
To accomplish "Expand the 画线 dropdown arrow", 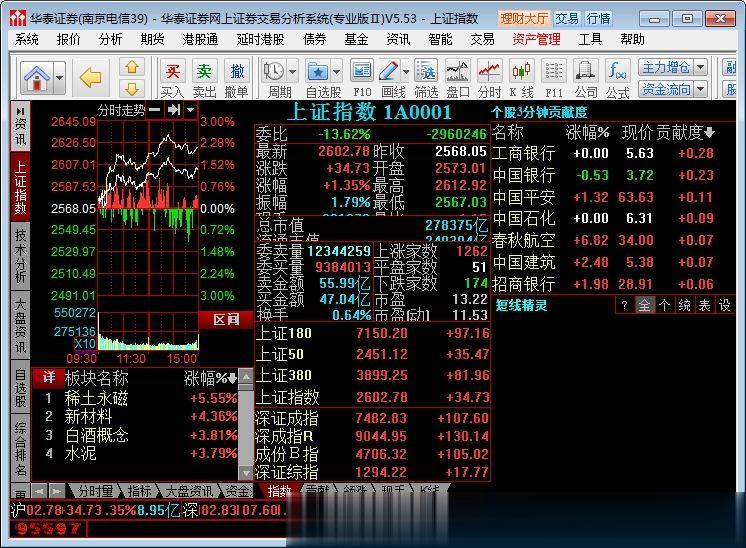I will (406, 72).
